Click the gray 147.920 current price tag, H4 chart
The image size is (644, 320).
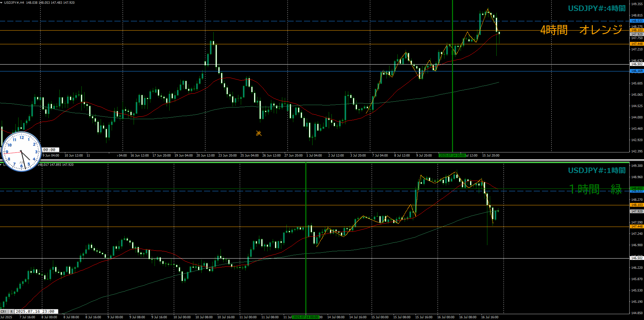636,34
